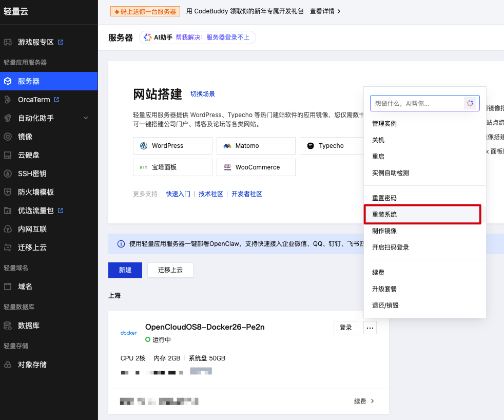The height and width of the screenshot is (420, 504).
Task: Click the WordPress logo icon
Action: coord(144,146)
